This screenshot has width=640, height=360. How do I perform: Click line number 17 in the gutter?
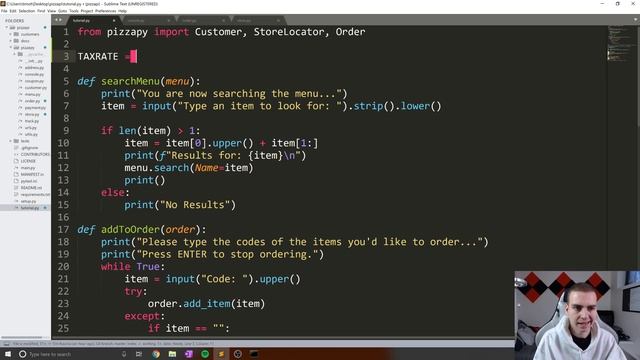coord(63,230)
